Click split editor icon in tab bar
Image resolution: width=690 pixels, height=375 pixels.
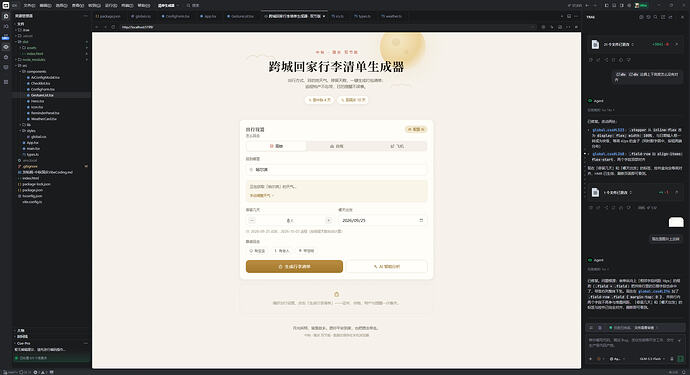tap(569, 16)
